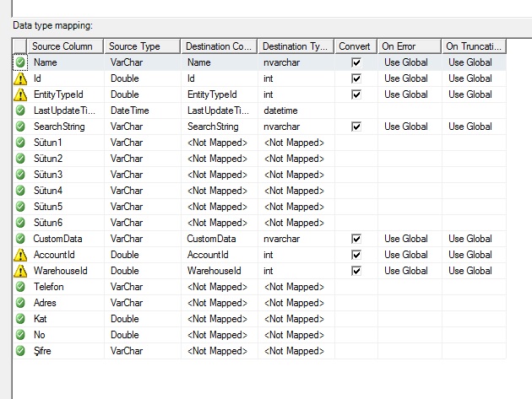Click the green success icon beside Name row
Screen dimensions: 532x399
tap(20, 62)
